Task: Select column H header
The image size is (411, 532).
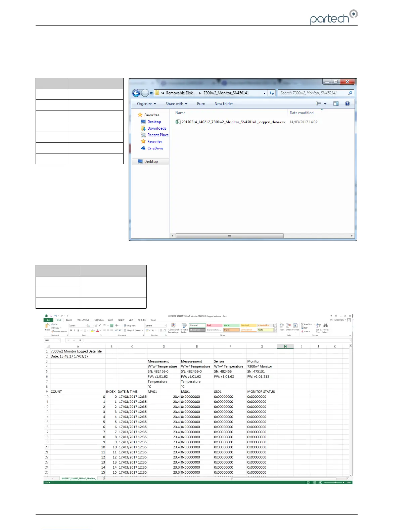Action: [285, 346]
